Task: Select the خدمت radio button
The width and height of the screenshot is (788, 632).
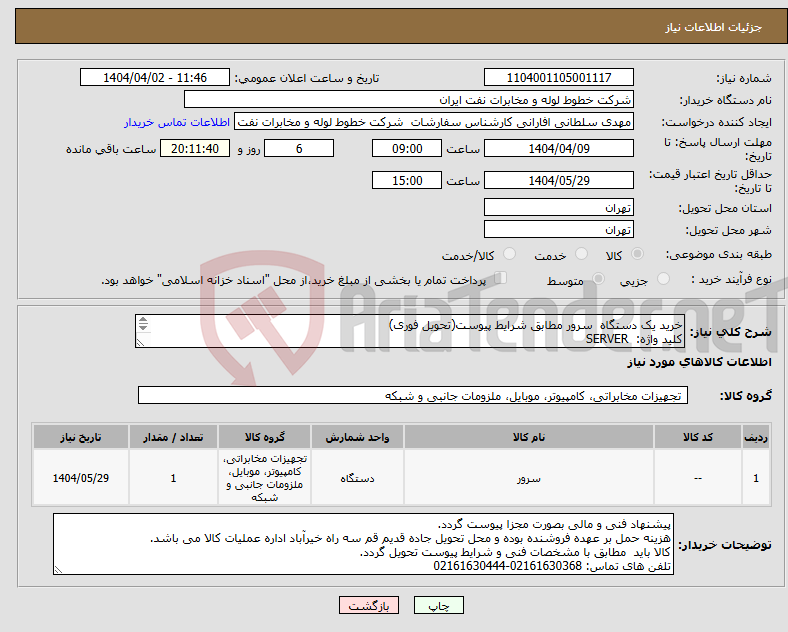Action: 581,254
